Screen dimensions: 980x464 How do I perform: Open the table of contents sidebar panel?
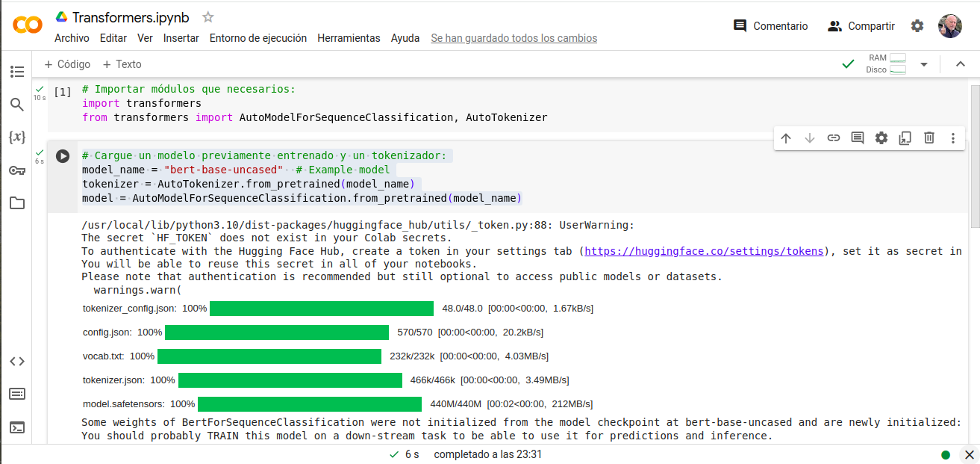pos(16,72)
